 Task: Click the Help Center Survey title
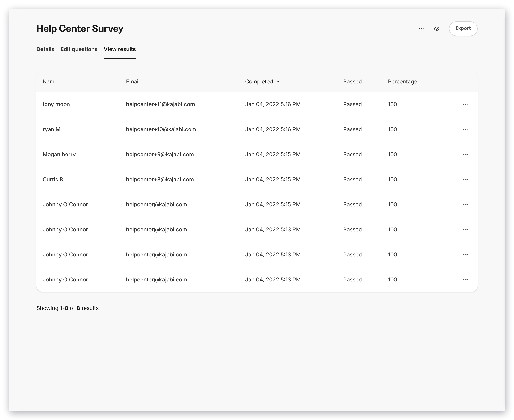click(80, 29)
